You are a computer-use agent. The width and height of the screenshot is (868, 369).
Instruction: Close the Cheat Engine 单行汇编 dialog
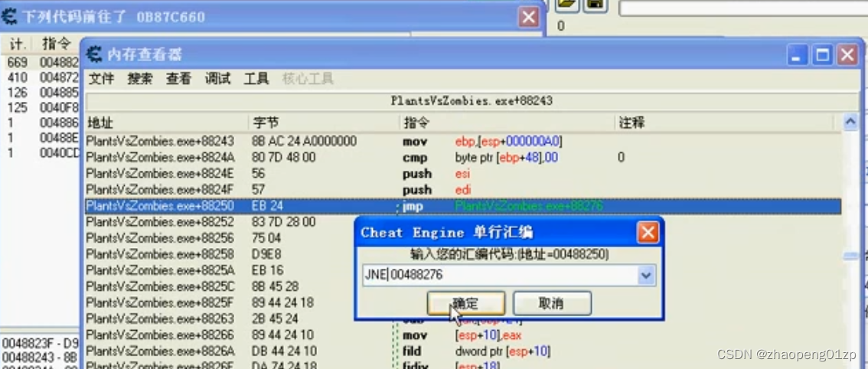point(648,232)
